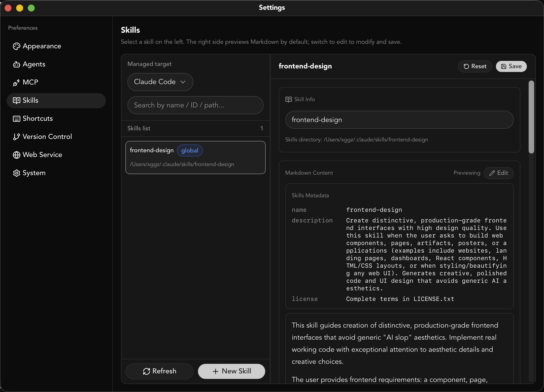The width and height of the screenshot is (544, 392).
Task: Click the chevron beside Claude Code
Action: [x=183, y=82]
